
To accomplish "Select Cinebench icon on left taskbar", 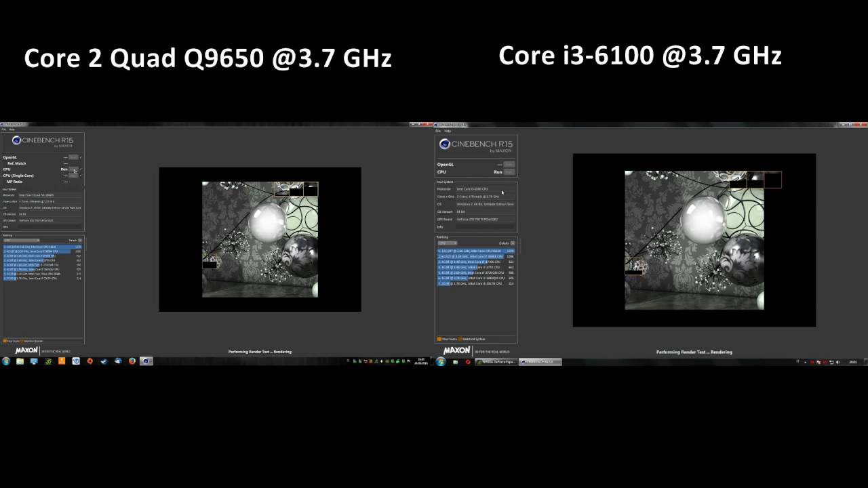I will 146,361.
